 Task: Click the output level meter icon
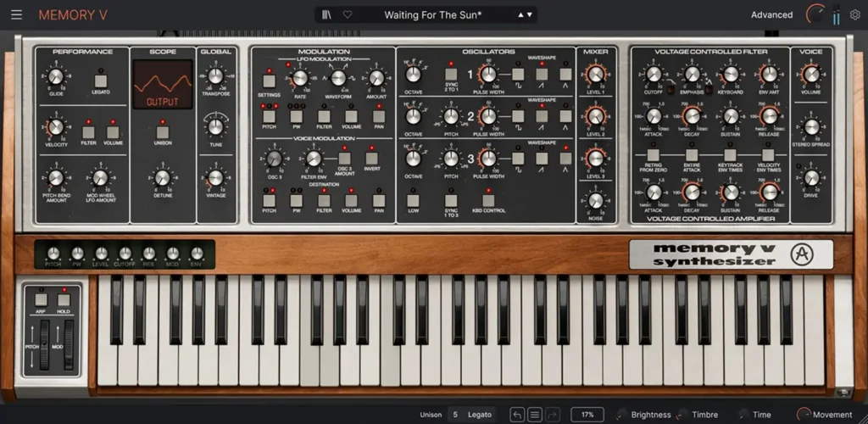coord(837,15)
